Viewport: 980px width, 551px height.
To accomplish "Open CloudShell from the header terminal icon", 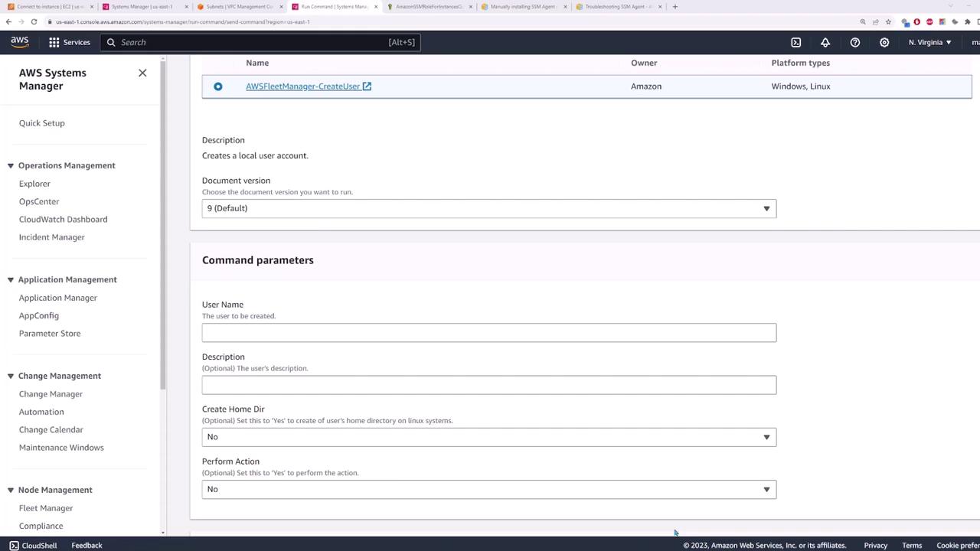I will click(795, 42).
